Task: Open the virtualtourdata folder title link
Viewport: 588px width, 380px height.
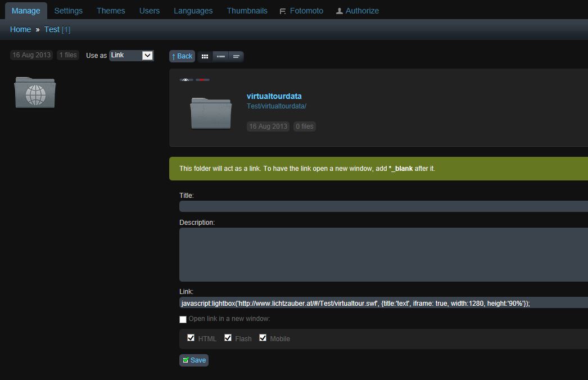Action: click(x=274, y=96)
